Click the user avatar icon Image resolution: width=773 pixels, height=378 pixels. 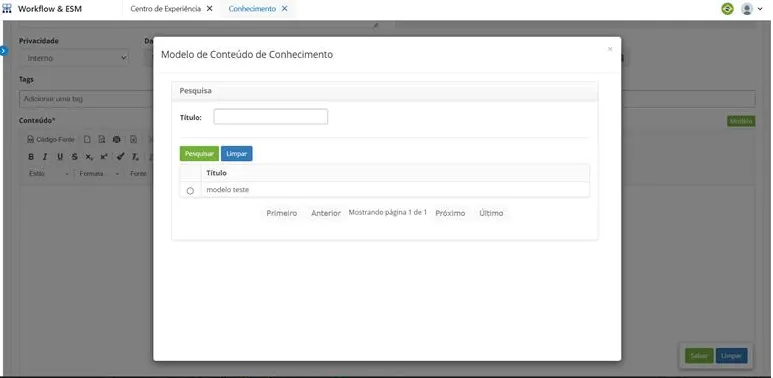[x=747, y=9]
